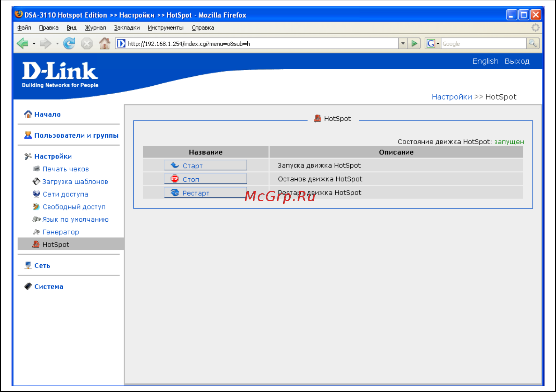Click the green Go arrow button
The height and width of the screenshot is (392, 556).
(x=415, y=44)
